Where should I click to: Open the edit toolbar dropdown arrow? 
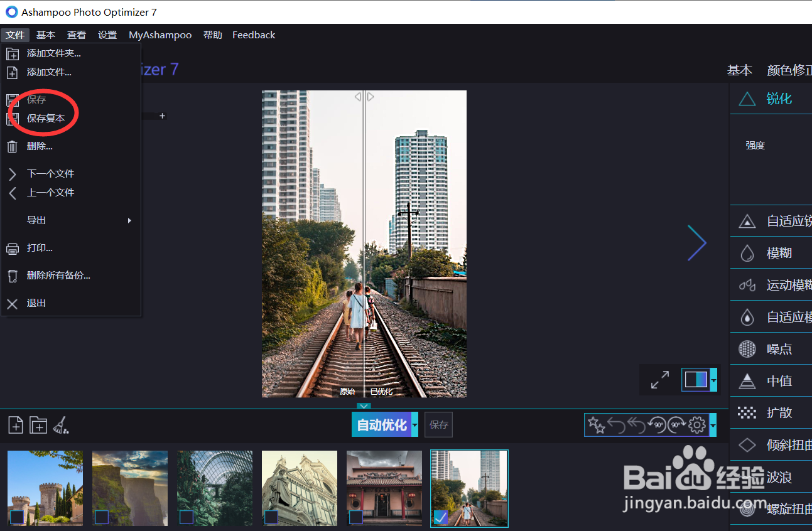pyautogui.click(x=713, y=426)
